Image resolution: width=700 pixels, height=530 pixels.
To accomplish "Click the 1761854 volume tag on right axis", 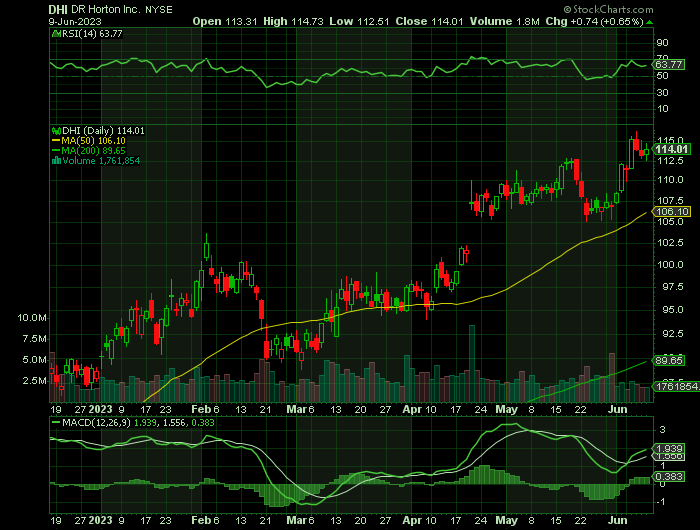I will pyautogui.click(x=677, y=387).
